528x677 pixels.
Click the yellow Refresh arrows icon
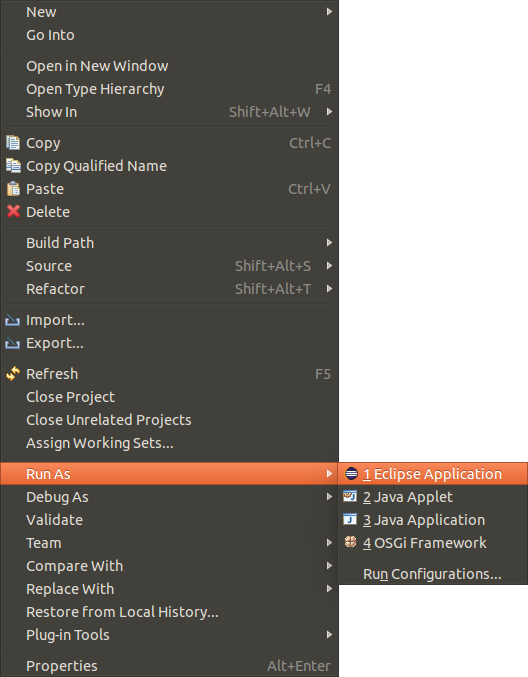coord(13,373)
